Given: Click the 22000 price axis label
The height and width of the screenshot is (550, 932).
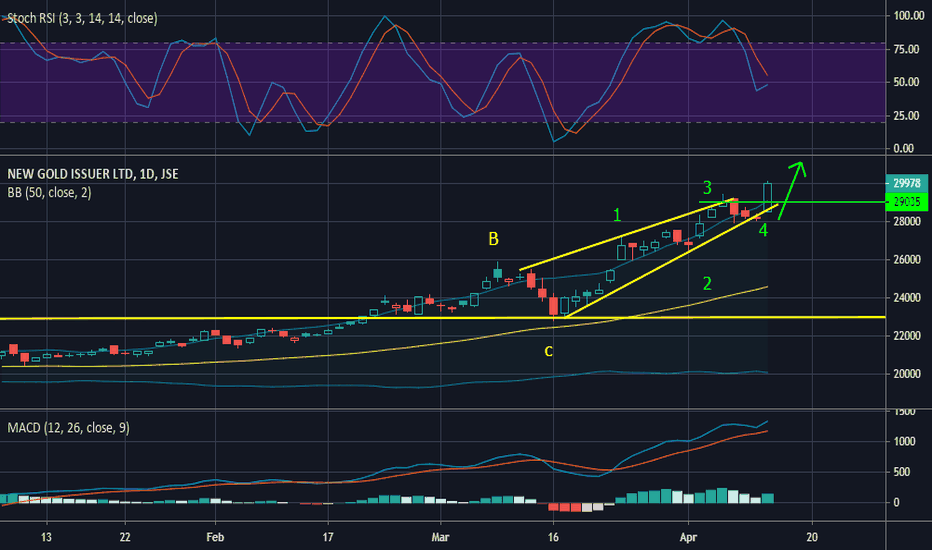Looking at the screenshot, I should point(907,336).
